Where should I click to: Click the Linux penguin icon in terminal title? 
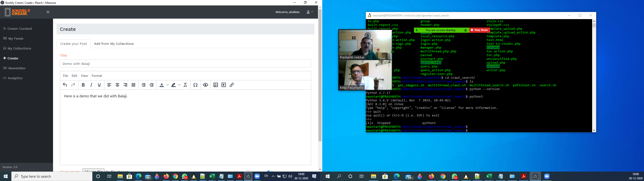click(370, 16)
